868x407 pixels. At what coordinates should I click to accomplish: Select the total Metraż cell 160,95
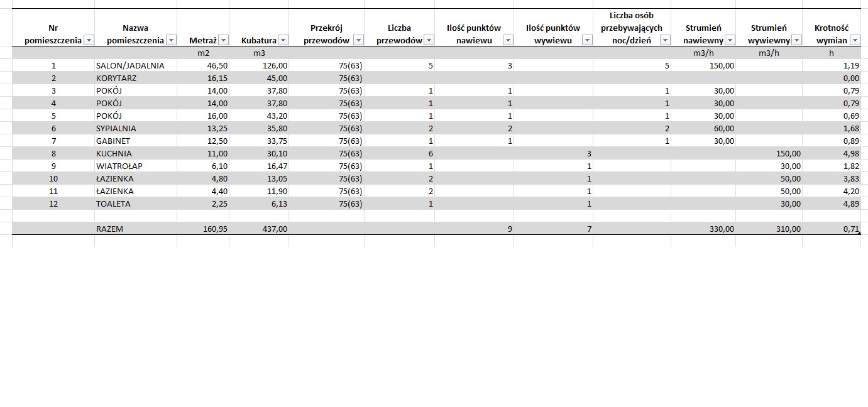click(x=212, y=229)
